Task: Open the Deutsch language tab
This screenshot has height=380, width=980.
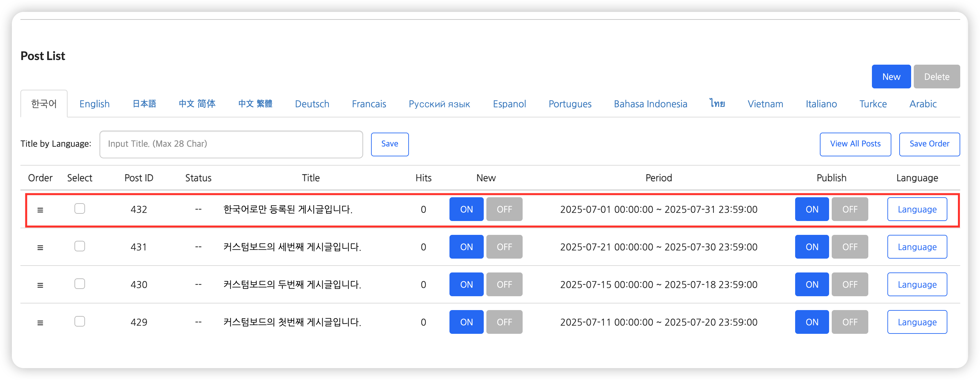Action: pyautogui.click(x=312, y=104)
